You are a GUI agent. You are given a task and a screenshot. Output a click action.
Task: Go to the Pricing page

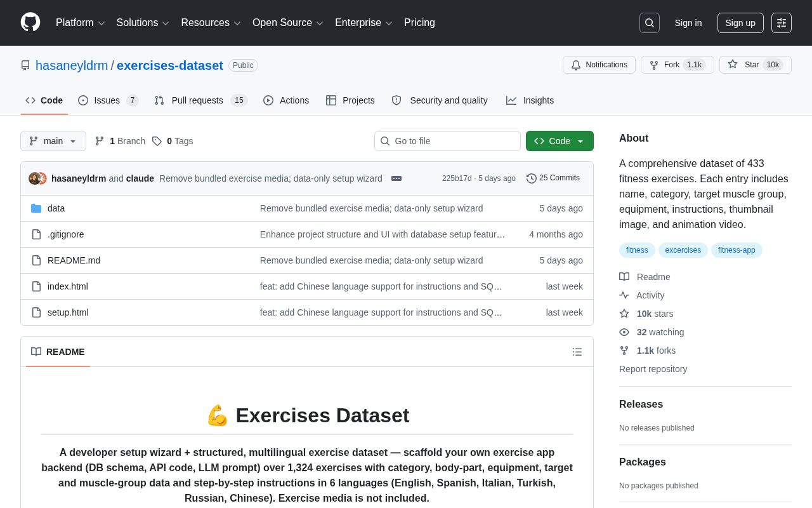tap(419, 23)
